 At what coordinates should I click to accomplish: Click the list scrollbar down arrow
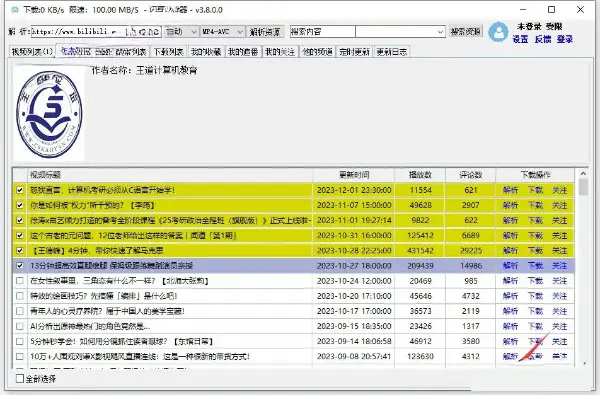583,363
